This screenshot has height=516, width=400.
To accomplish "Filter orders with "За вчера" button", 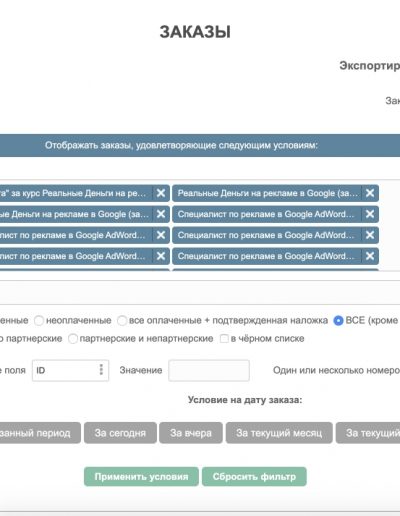I will click(x=191, y=433).
